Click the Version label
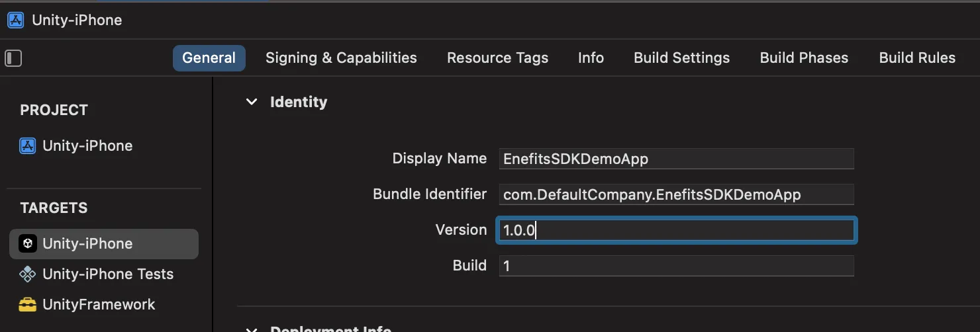This screenshot has height=332, width=980. coord(461,230)
